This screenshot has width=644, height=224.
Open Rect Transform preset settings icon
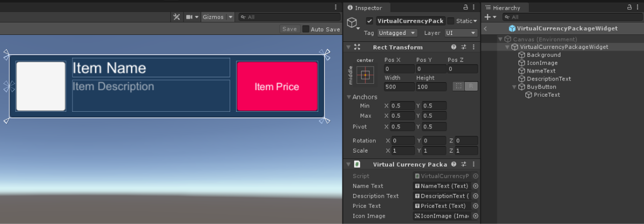coord(464,47)
